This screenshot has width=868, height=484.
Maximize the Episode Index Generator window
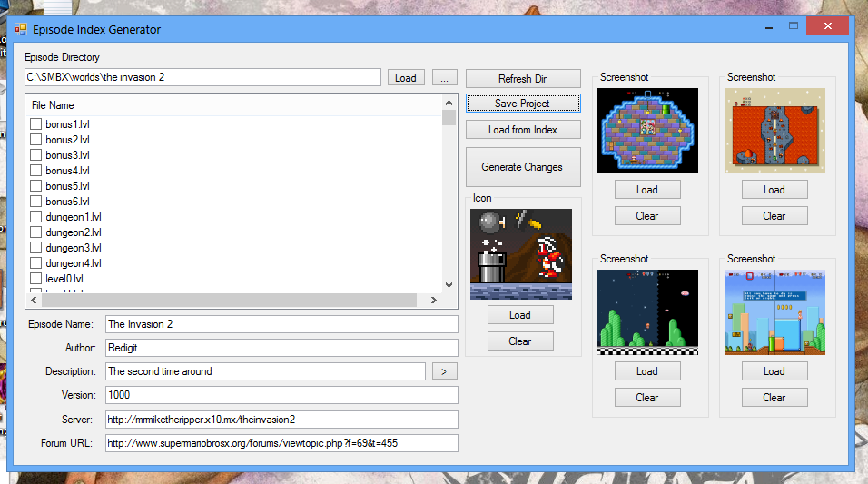pos(794,26)
